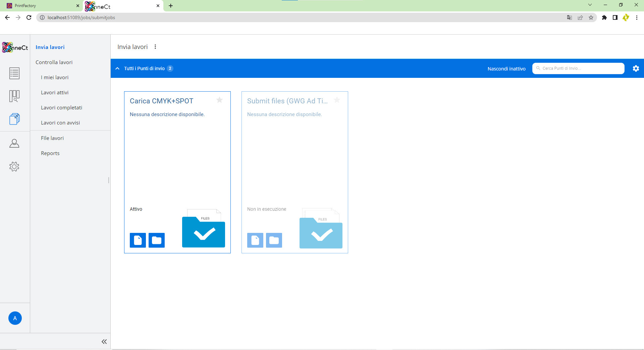Image resolution: width=644 pixels, height=350 pixels.
Task: Click the address bar URL
Action: point(81,17)
